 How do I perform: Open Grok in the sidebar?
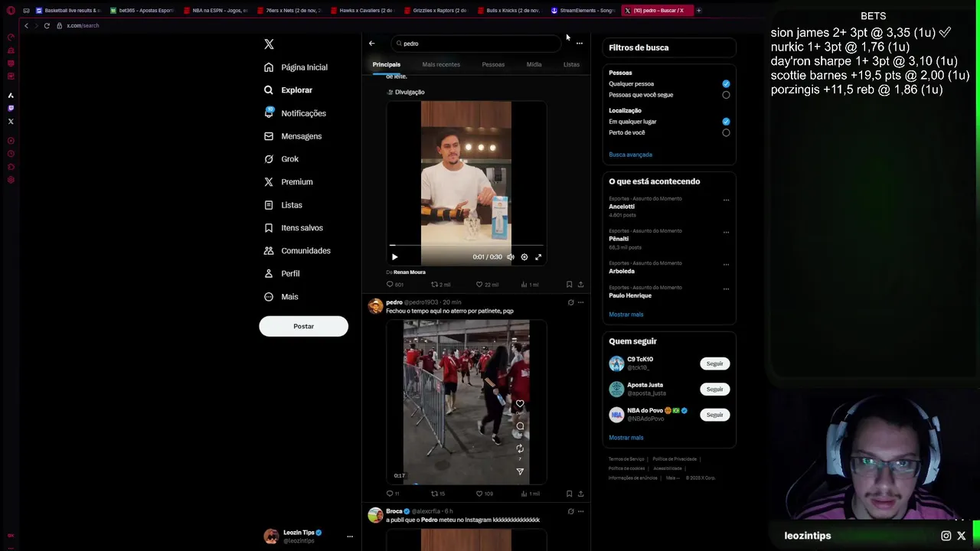tap(281, 159)
